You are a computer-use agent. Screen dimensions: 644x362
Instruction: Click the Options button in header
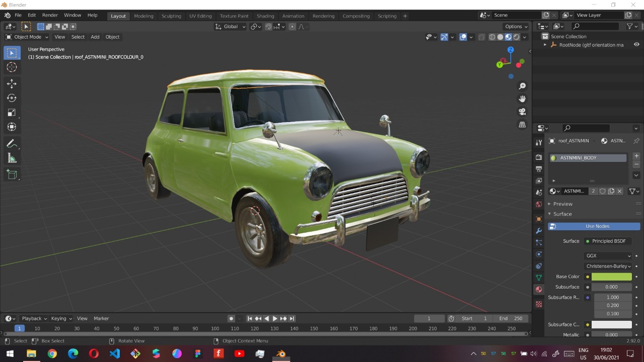pyautogui.click(x=516, y=27)
